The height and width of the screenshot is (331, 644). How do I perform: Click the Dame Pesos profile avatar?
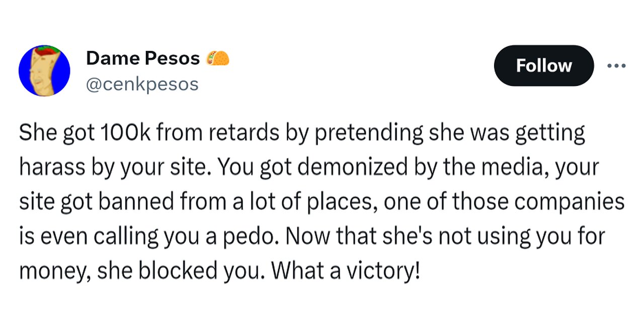click(44, 71)
